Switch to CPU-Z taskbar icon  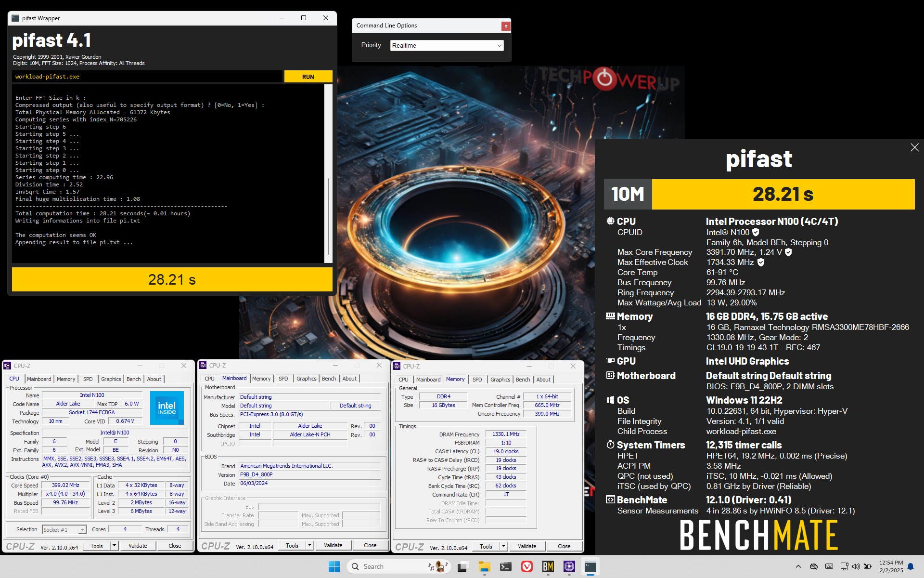pyautogui.click(x=569, y=566)
